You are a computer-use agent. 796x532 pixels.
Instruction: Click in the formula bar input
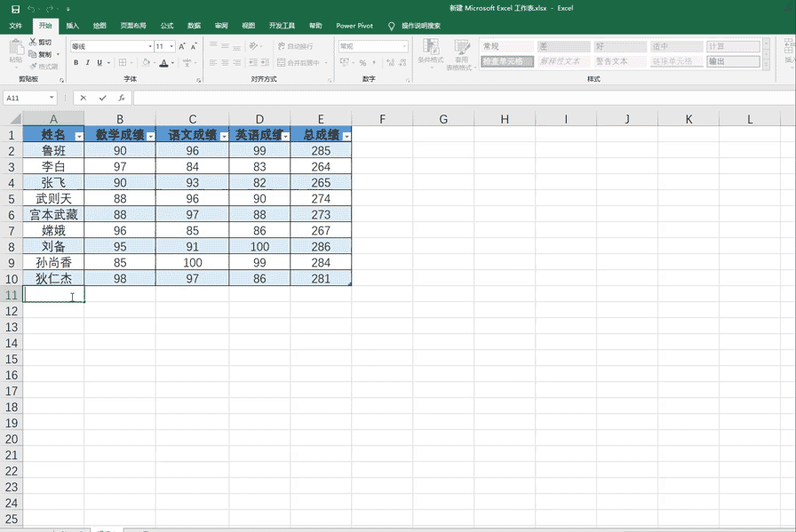point(464,98)
